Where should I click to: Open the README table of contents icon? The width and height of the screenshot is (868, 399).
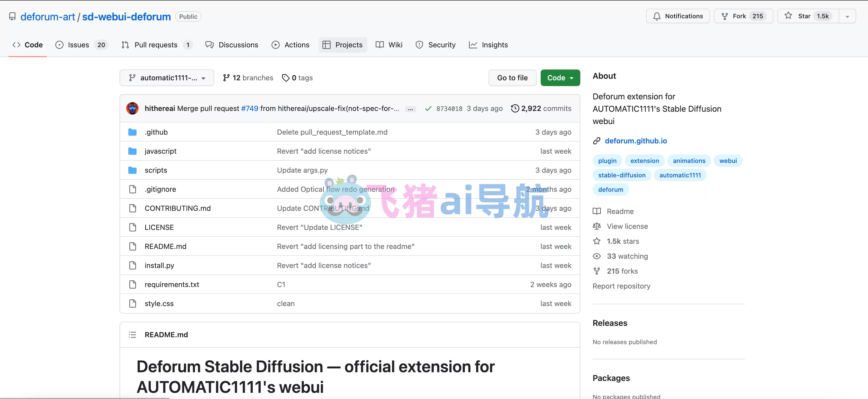[132, 335]
